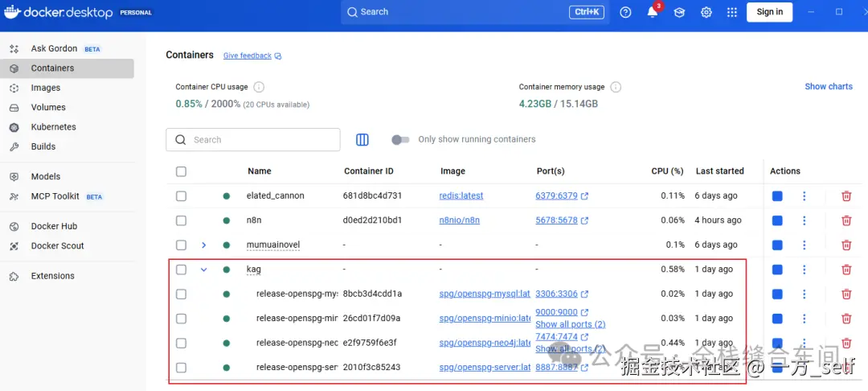Open more actions for release-openspg-mysql
868x391 pixels.
805,294
